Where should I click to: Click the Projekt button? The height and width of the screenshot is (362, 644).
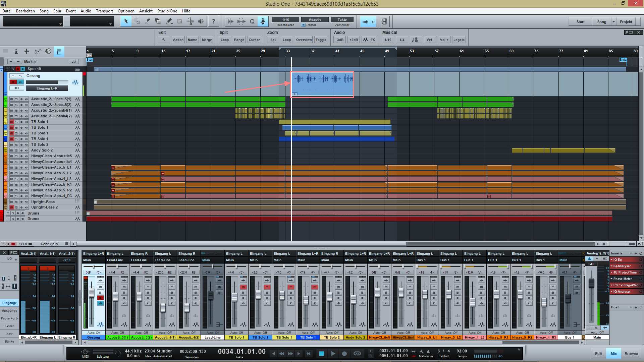point(626,22)
